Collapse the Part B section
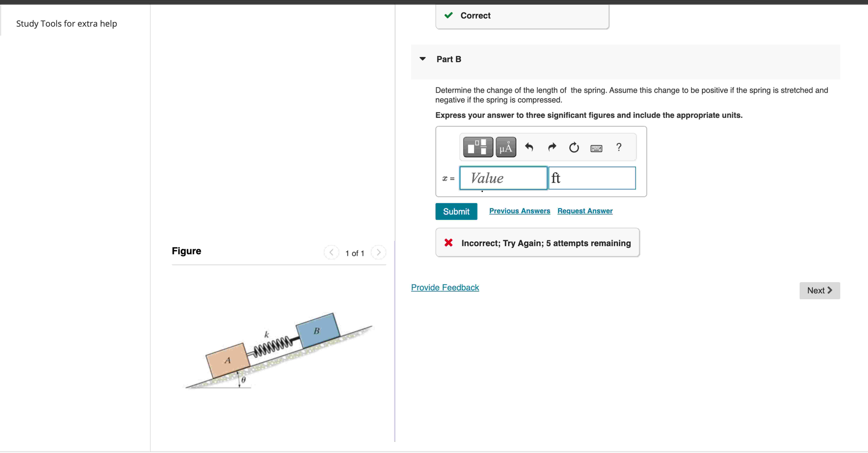 click(423, 59)
